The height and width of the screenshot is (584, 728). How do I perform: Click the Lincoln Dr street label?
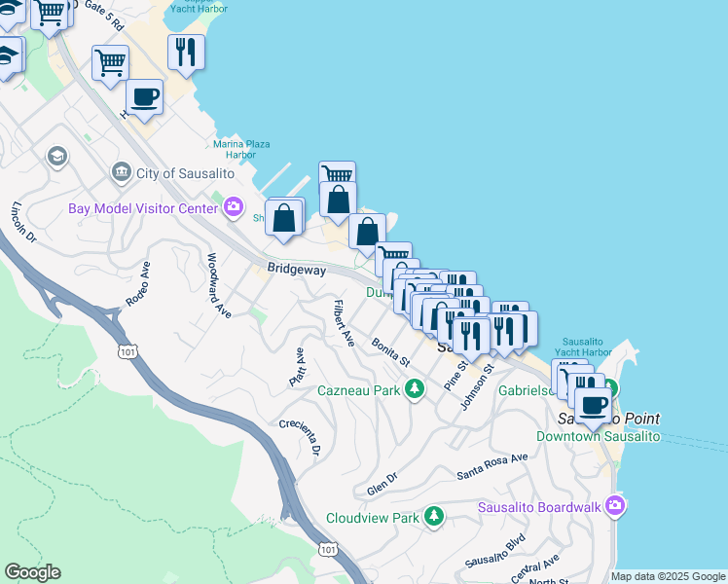[23, 222]
